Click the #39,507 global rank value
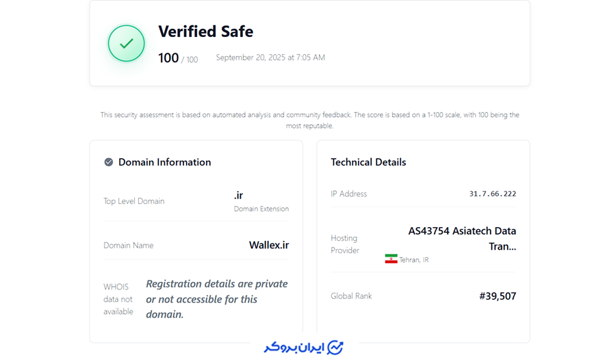The height and width of the screenshot is (364, 616). pyautogui.click(x=498, y=296)
